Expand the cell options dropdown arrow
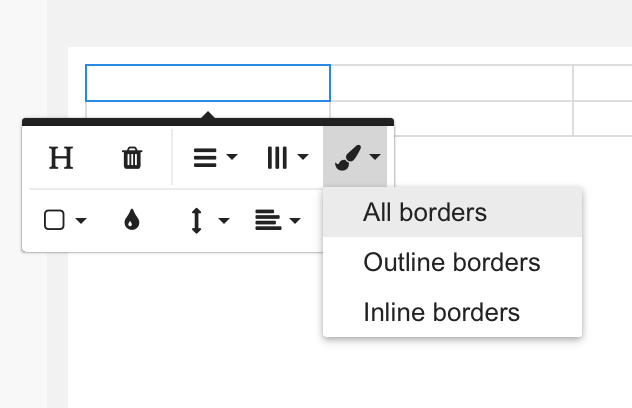This screenshot has width=632, height=408. (81, 221)
